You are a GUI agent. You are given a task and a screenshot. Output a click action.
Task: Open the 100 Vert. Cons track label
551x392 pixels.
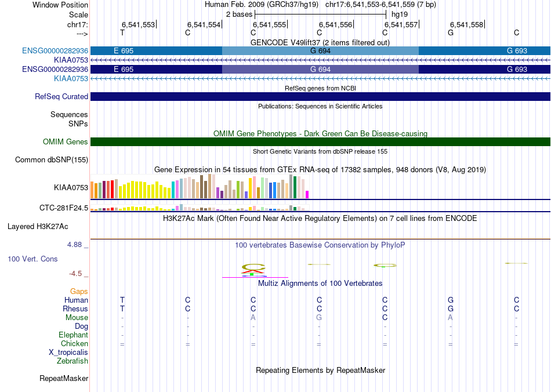point(32,259)
